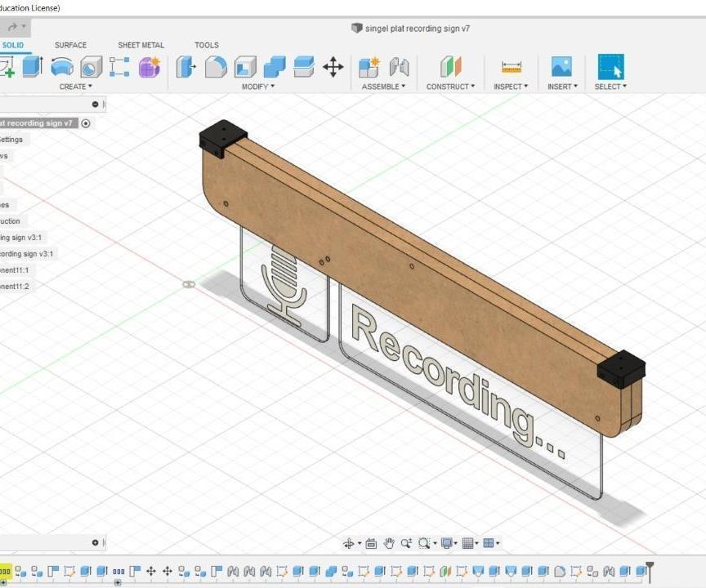Select the Offset Plane construct tool
This screenshot has width=706, height=588.
(x=451, y=67)
